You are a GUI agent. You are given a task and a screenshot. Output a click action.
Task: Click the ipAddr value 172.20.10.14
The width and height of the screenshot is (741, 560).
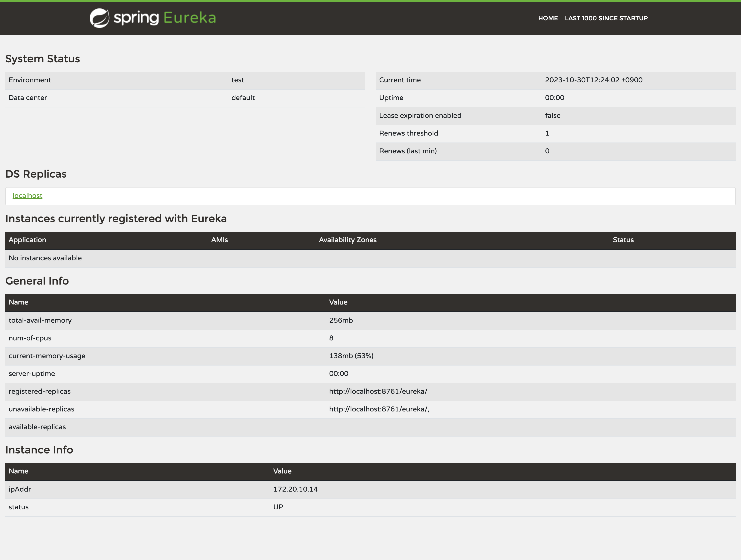pyautogui.click(x=295, y=489)
